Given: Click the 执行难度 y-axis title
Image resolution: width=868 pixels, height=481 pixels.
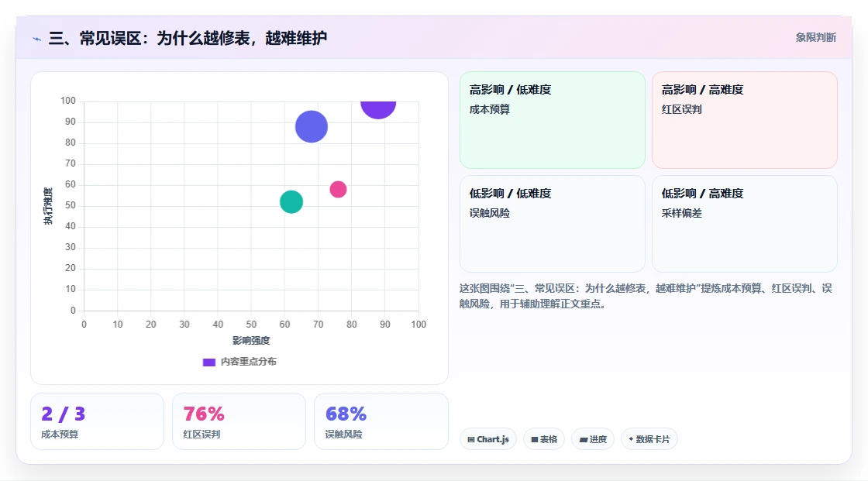Looking at the screenshot, I should pos(48,206).
